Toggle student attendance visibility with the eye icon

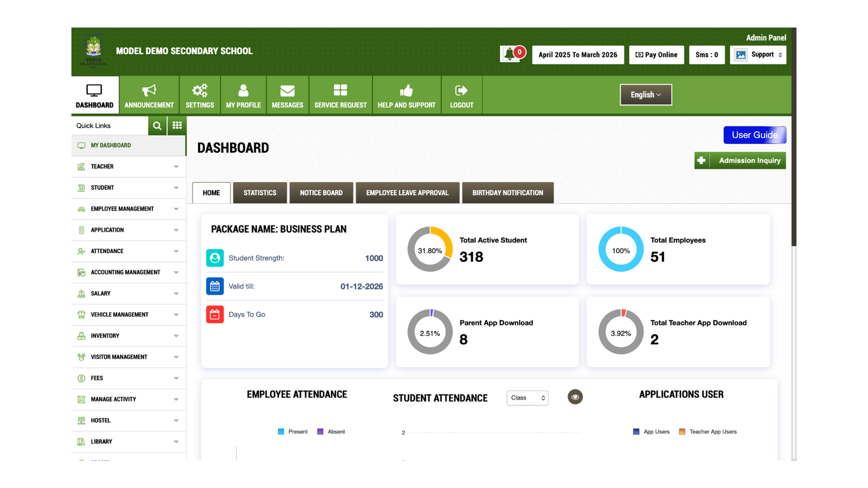click(x=575, y=397)
